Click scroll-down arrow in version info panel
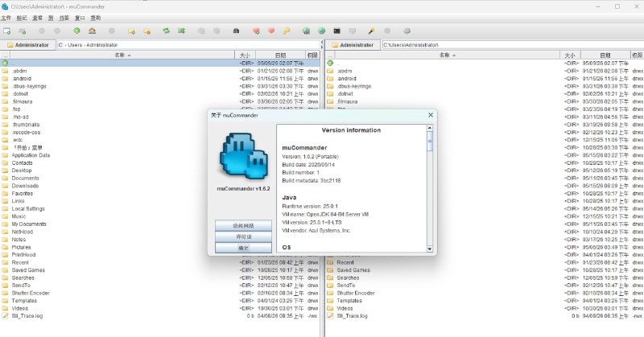Image resolution: width=644 pixels, height=337 pixels. (430, 249)
